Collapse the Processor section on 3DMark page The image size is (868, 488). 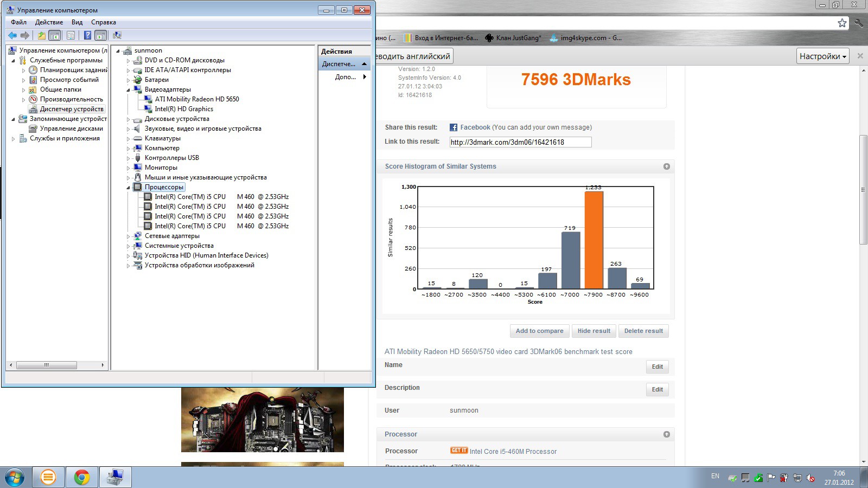point(667,434)
